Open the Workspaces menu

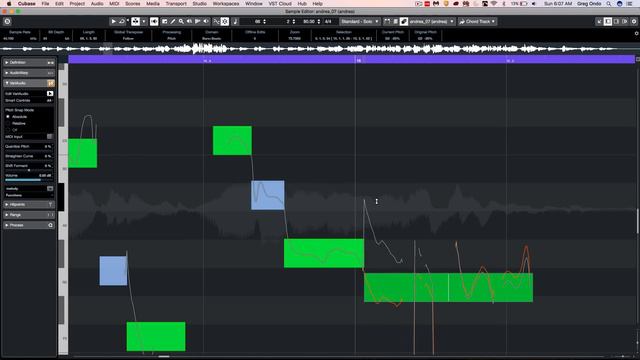point(226,3)
